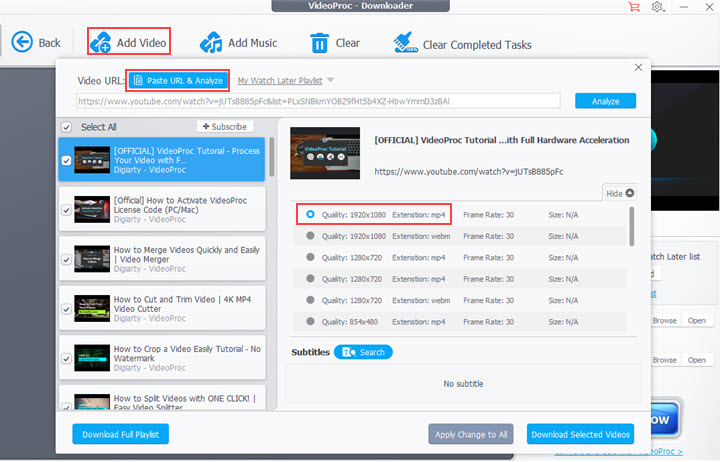Viewport: 720px width, 462px height.
Task: Select the 1920x1080 webm quality option
Action: coord(310,236)
